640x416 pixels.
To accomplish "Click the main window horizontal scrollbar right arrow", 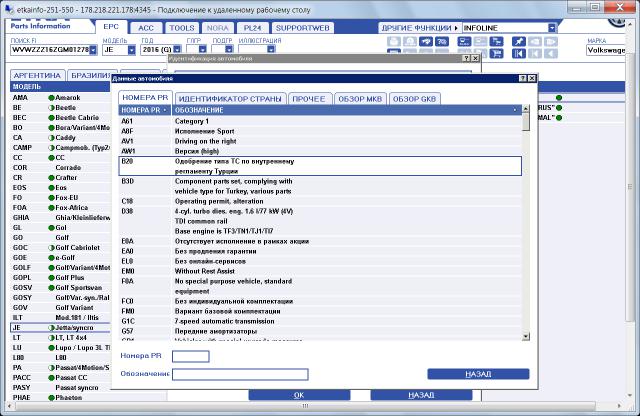I will tap(619, 406).
